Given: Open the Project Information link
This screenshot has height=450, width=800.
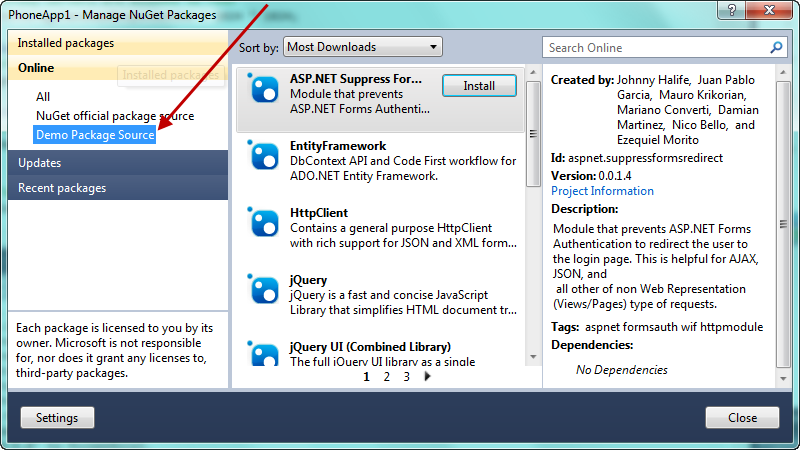Looking at the screenshot, I should tap(602, 191).
